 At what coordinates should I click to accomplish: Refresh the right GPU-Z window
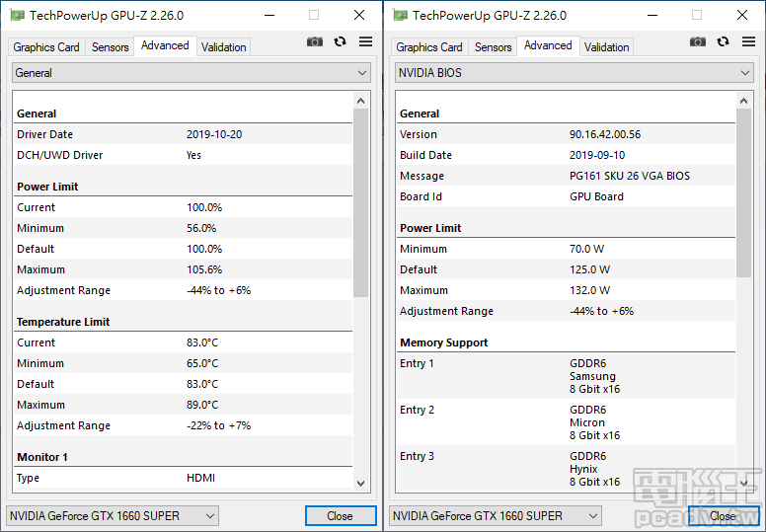724,41
